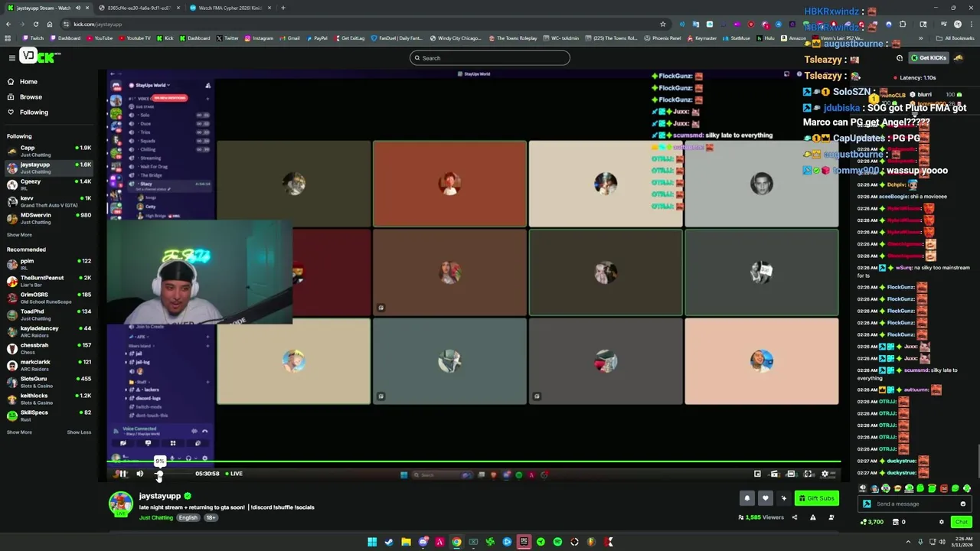Open chat settings gear icon
This screenshot has width=980, height=551.
coord(942,522)
